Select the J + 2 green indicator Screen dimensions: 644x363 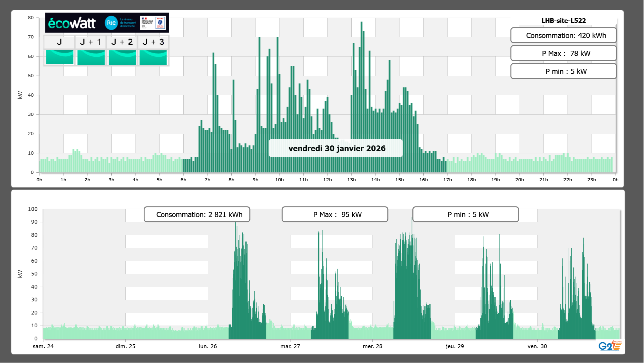[122, 57]
